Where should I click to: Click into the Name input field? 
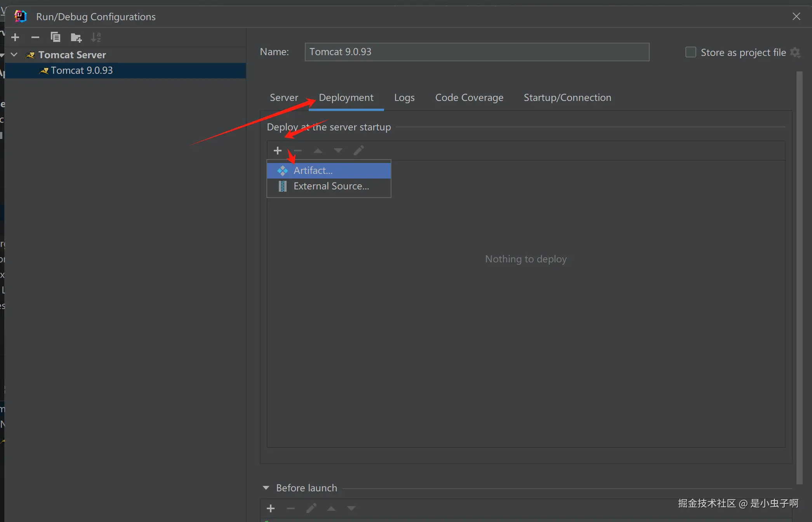[x=476, y=52]
